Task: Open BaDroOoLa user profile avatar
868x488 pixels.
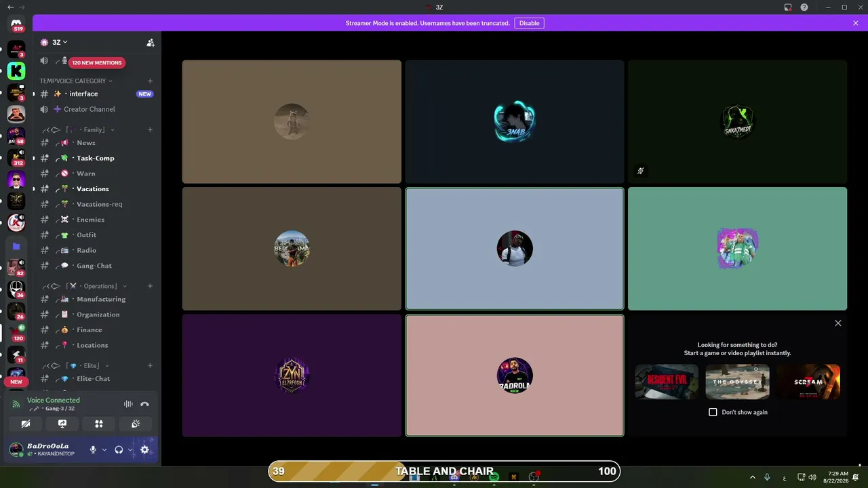Action: point(16,449)
